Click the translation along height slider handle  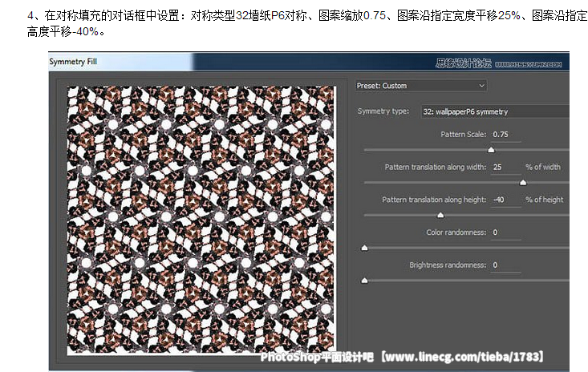440,216
